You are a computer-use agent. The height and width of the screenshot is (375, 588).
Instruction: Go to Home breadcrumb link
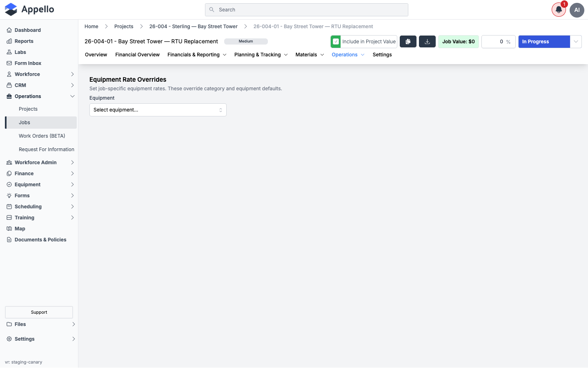point(91,27)
